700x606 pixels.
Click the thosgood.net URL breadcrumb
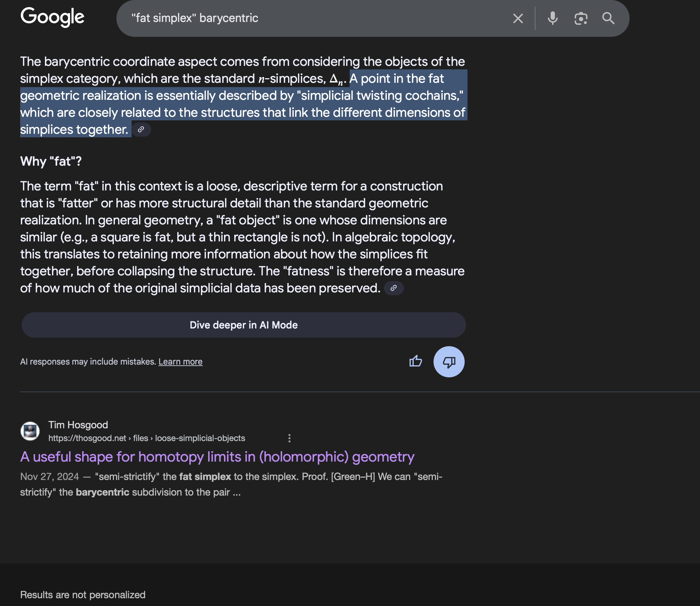[147, 438]
